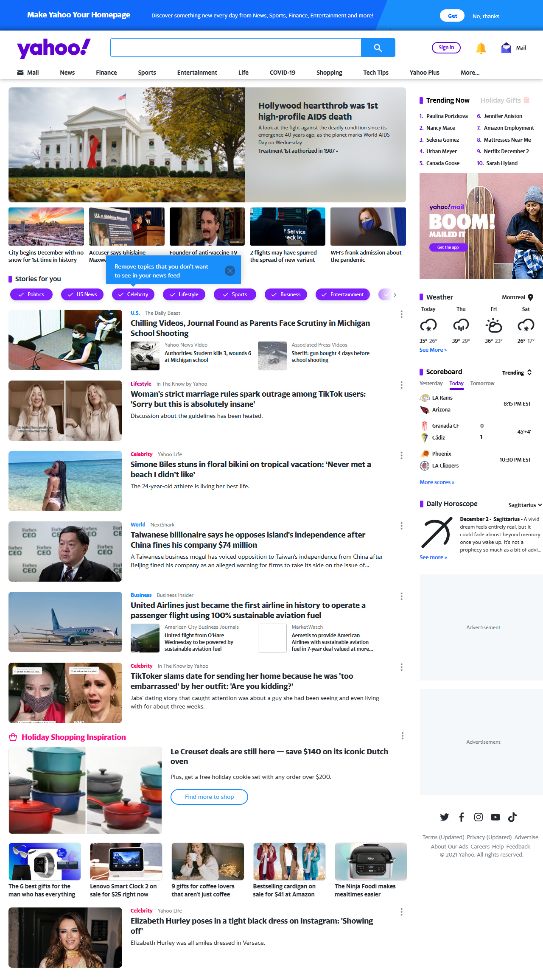
Task: Open the News navigation item
Action: [67, 73]
